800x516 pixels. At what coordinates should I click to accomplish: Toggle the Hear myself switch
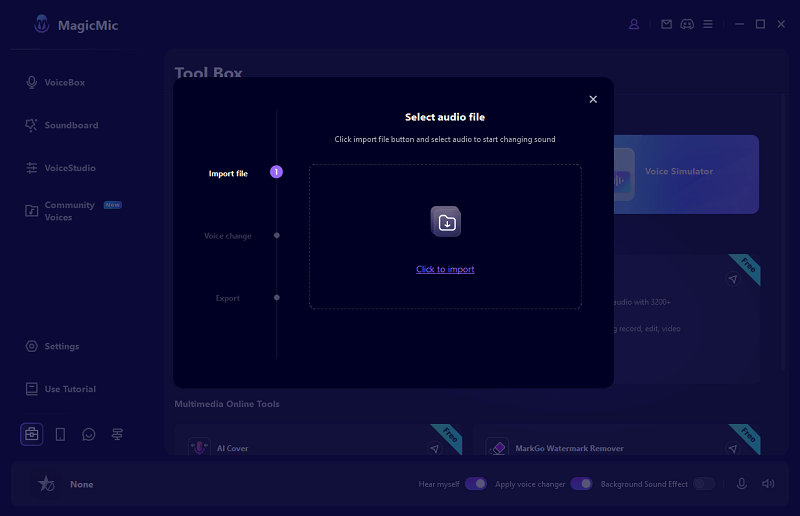click(x=476, y=484)
